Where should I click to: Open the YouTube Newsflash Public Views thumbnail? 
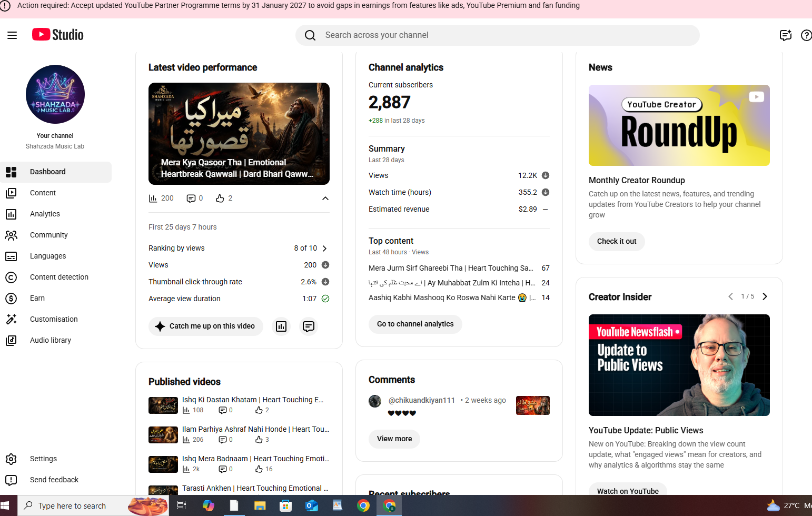tap(679, 365)
